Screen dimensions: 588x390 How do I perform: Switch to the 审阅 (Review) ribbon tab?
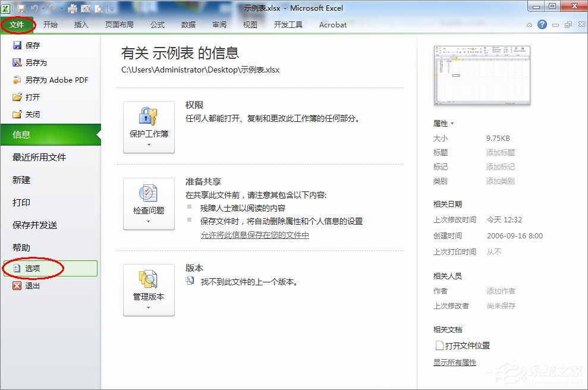219,24
